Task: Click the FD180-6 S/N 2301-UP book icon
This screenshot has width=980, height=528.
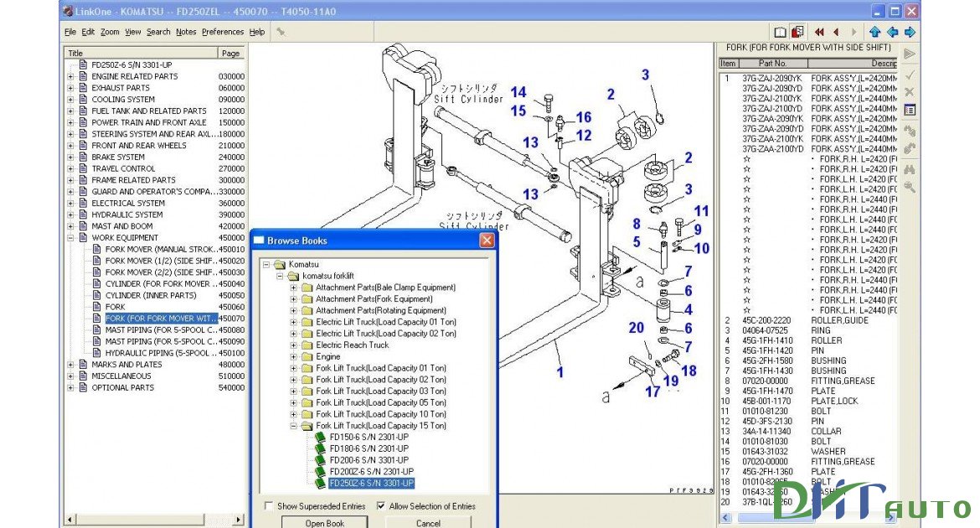Action: click(320, 448)
